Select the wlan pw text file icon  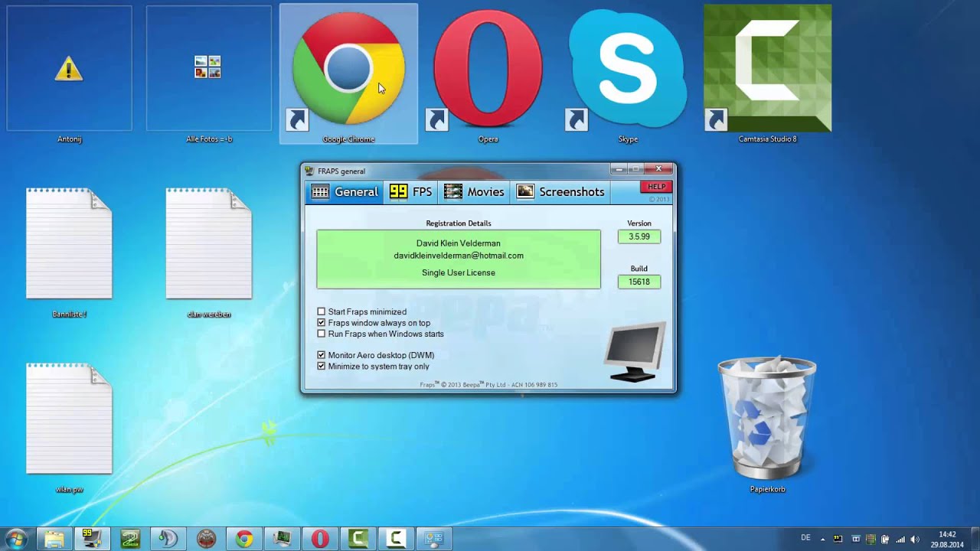69,427
